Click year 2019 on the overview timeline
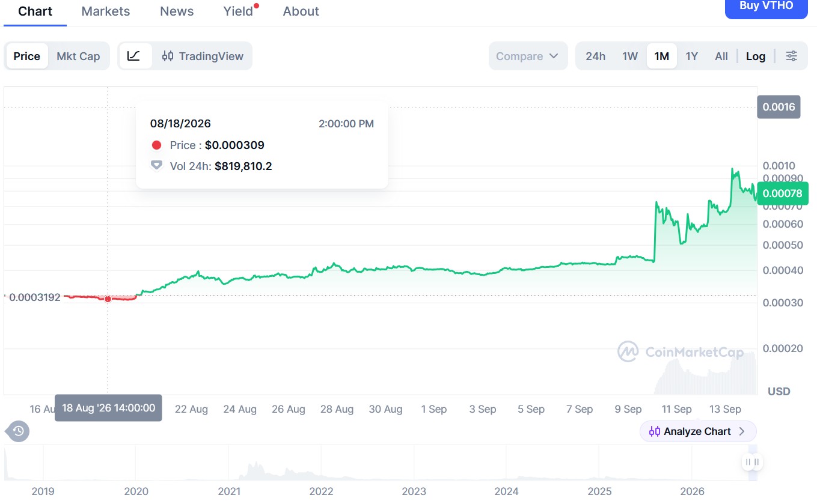Screen dimensions: 817x504 click(43, 491)
